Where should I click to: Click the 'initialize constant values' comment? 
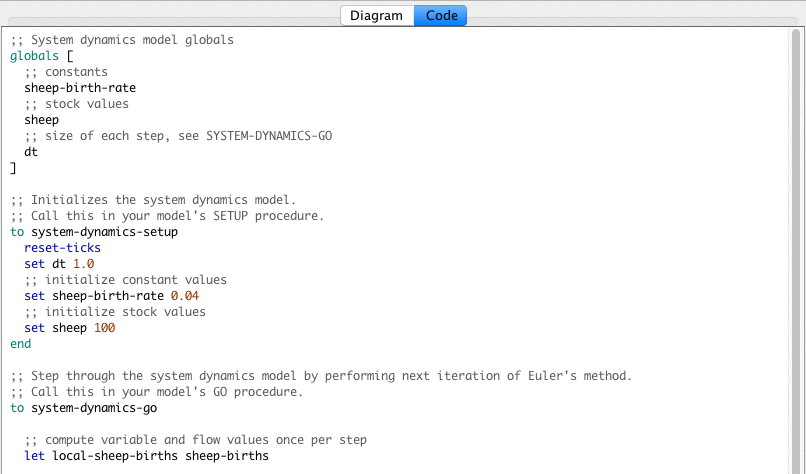tap(125, 280)
